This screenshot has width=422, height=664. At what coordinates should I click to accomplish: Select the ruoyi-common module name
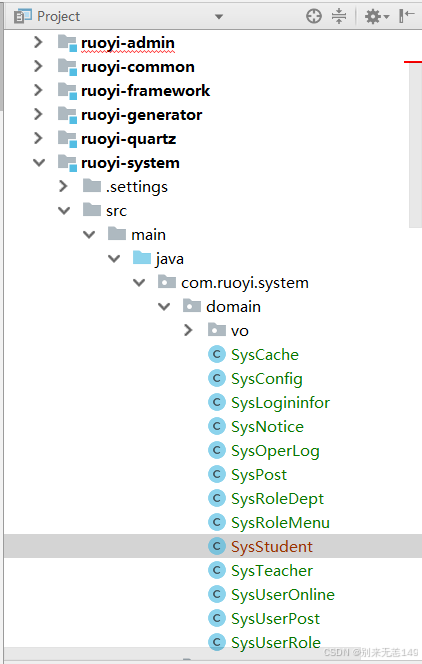point(138,67)
